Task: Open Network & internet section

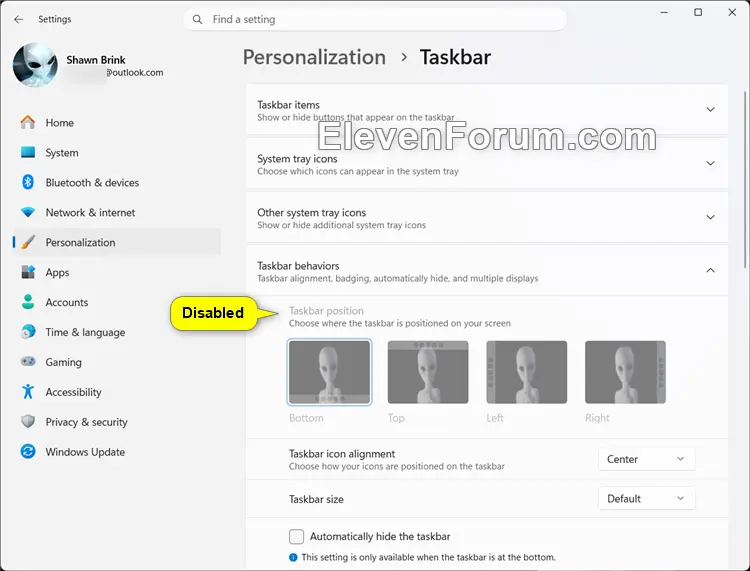Action: point(117,212)
